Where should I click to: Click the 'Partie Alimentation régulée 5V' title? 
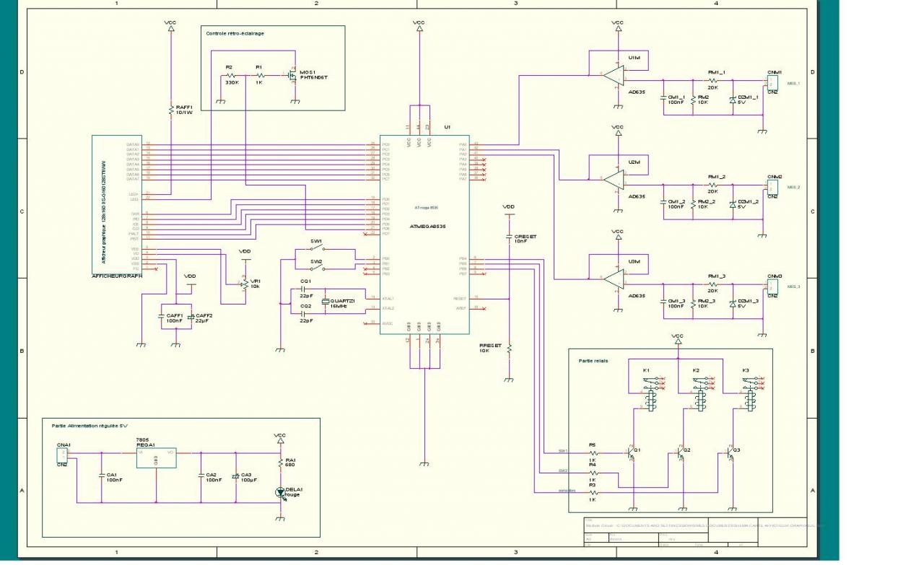(90, 426)
